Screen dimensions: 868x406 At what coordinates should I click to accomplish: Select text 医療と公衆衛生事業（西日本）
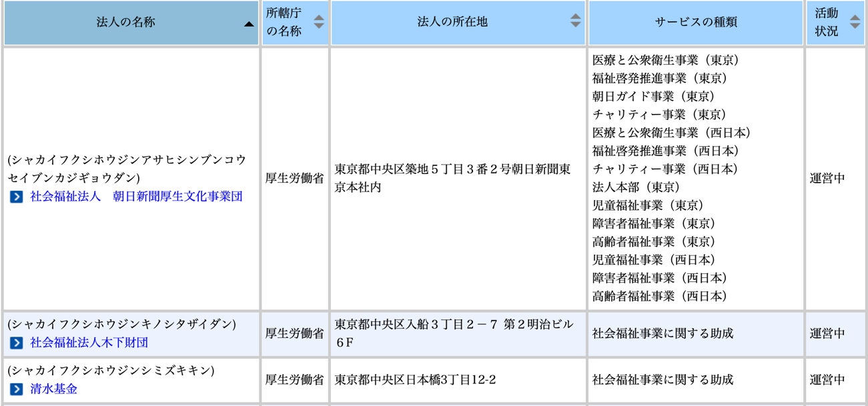click(x=674, y=133)
